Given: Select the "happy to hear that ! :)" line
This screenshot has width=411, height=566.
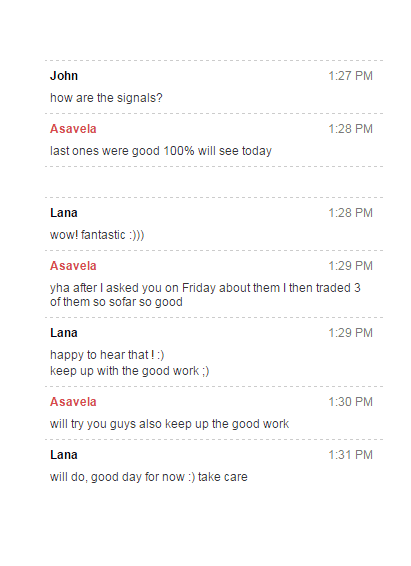Looking at the screenshot, I should pyautogui.click(x=107, y=355).
